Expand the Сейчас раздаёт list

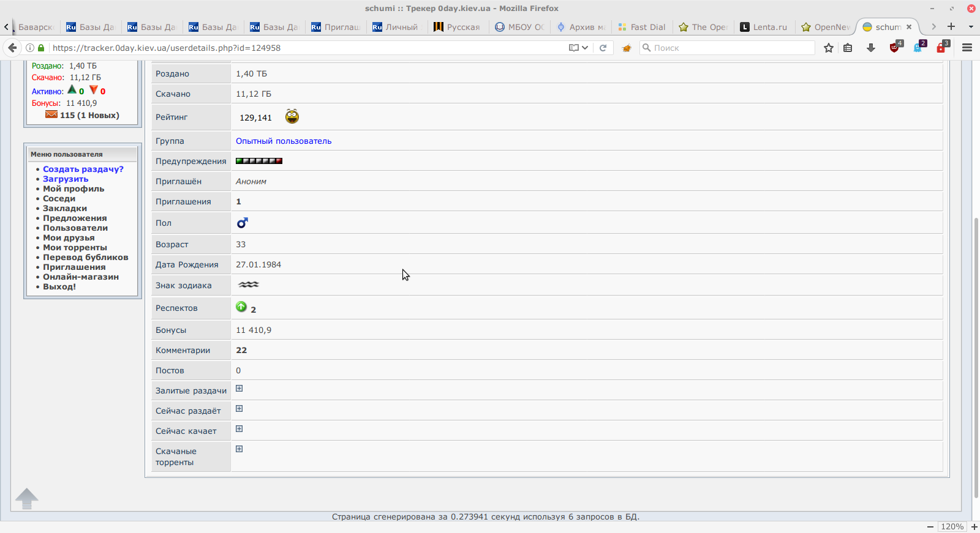pyautogui.click(x=239, y=409)
